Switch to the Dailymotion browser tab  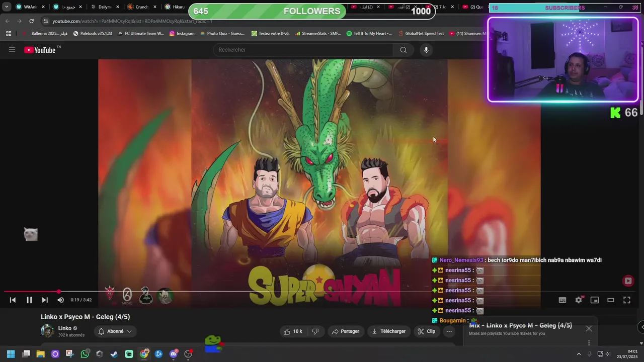tap(104, 7)
